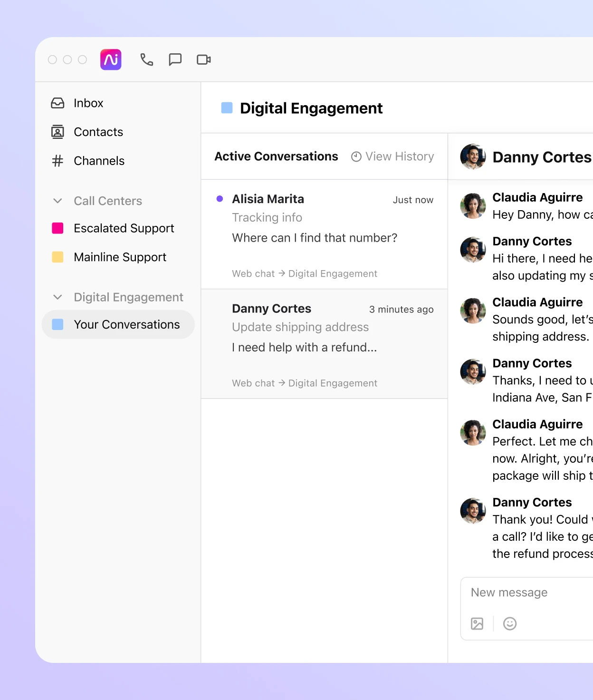Switch to the Active Conversations tab

(276, 156)
